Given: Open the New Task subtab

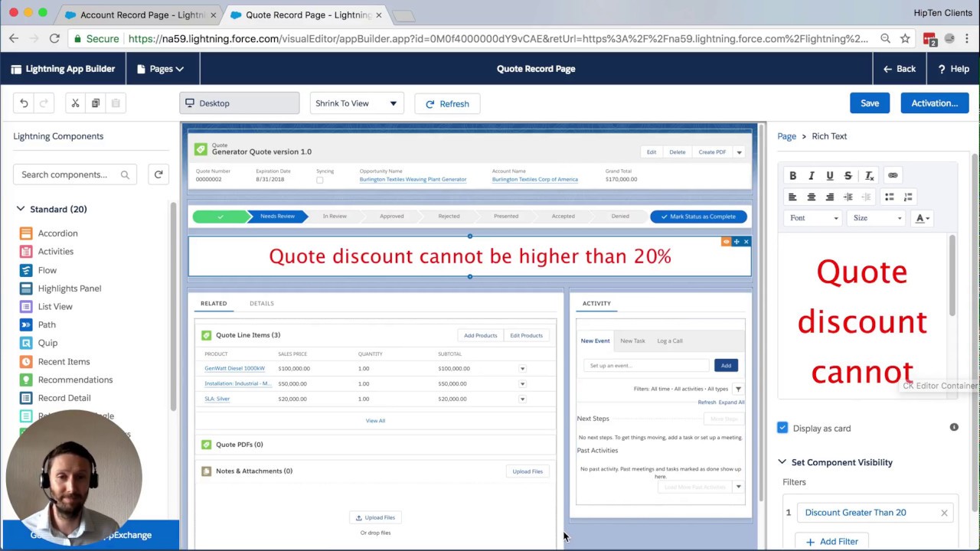Looking at the screenshot, I should point(632,341).
